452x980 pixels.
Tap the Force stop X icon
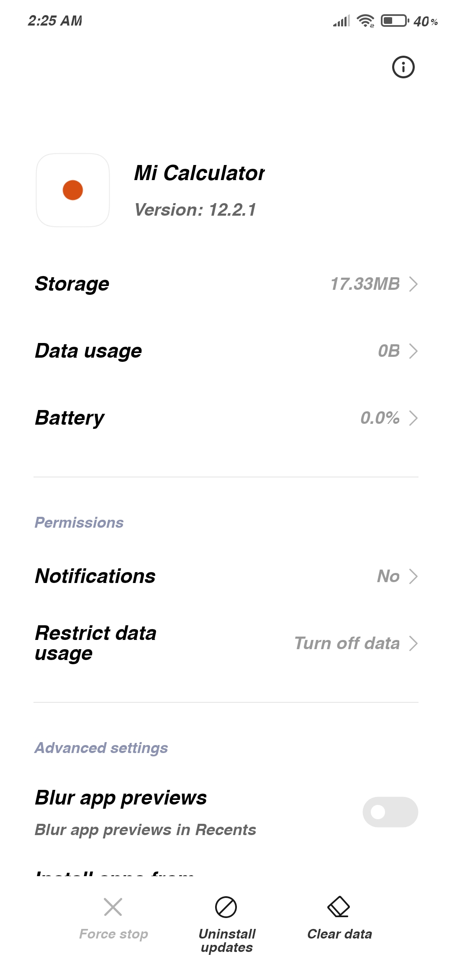click(x=113, y=907)
